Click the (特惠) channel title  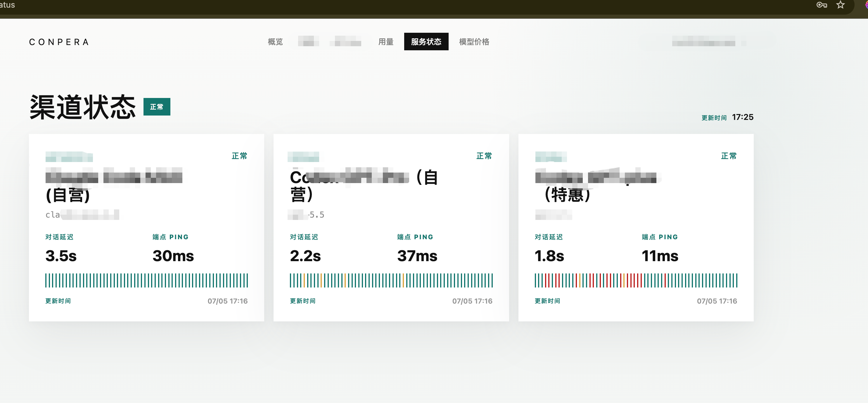click(567, 194)
